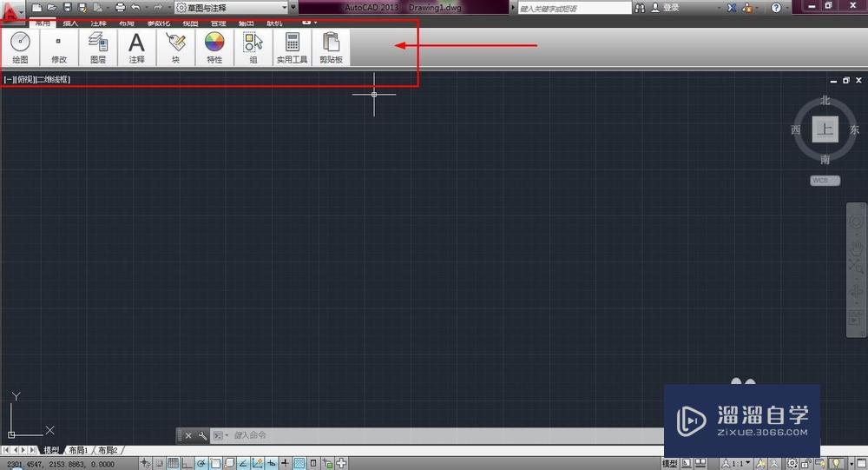Open the 二维线框 visual style menu

pos(53,79)
